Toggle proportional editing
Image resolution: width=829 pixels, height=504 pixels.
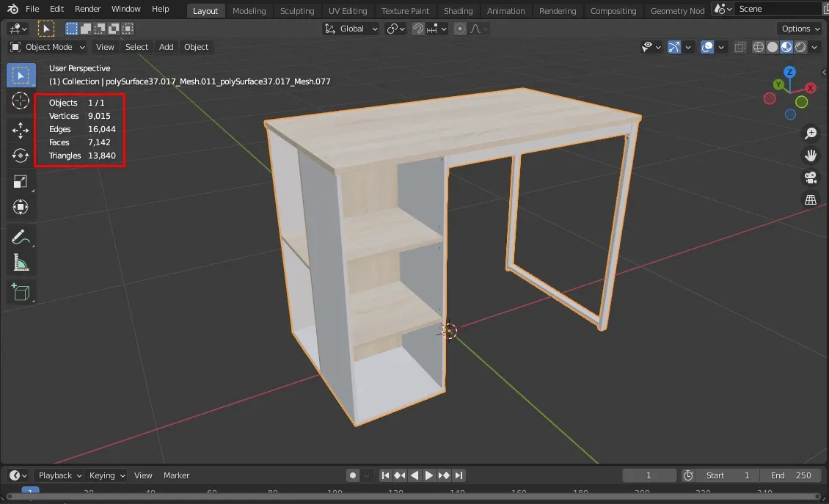coord(459,28)
